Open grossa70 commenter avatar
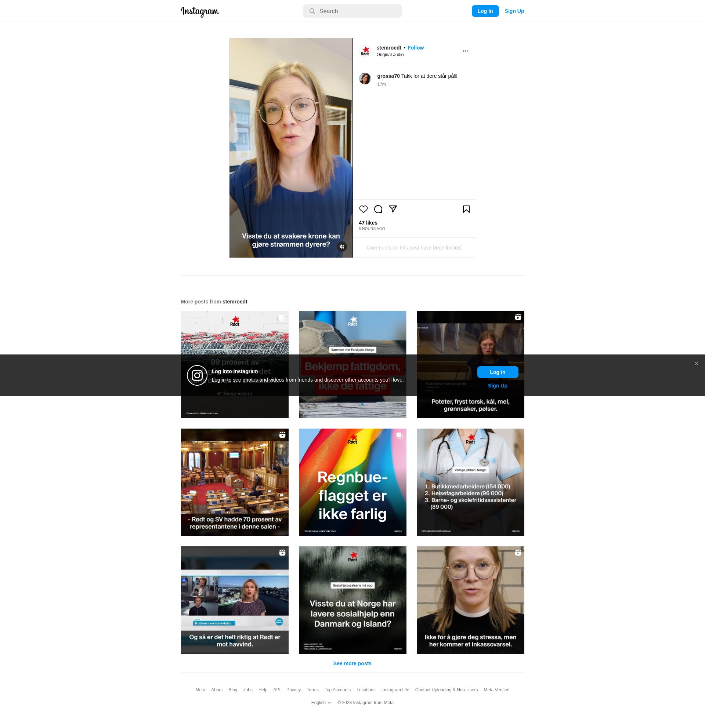This screenshot has height=728, width=705. tap(365, 79)
